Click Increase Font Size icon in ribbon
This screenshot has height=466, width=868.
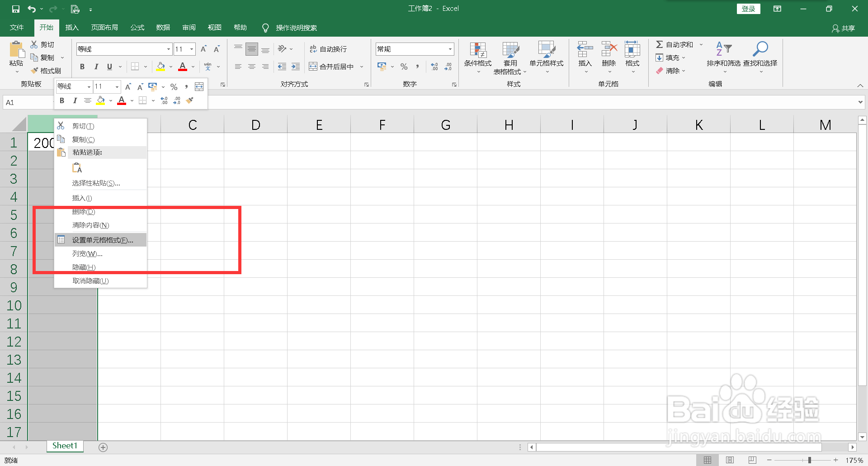tap(203, 49)
